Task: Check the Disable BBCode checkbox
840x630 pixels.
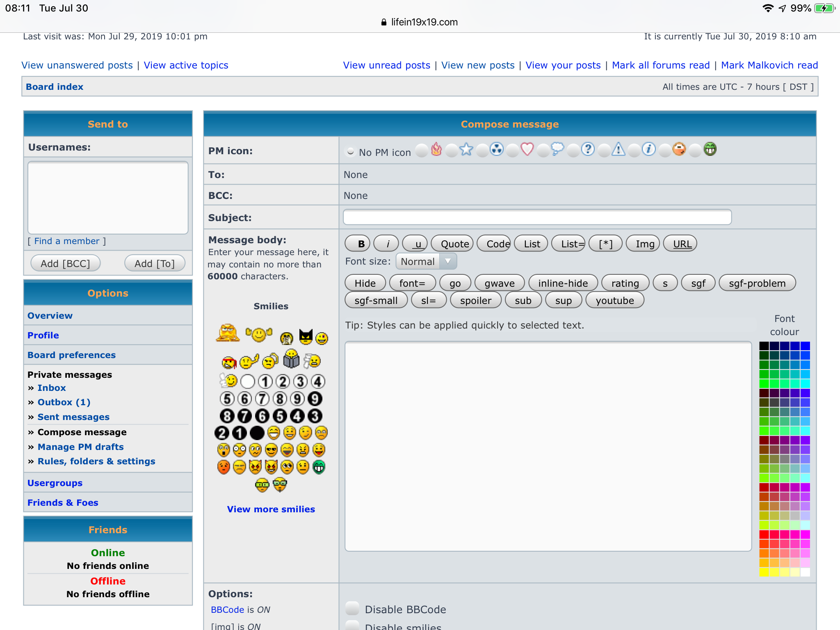Action: click(x=352, y=609)
